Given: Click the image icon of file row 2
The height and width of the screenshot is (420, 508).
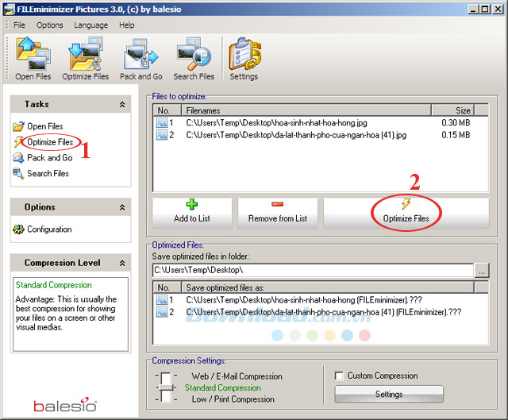Looking at the screenshot, I should click(162, 135).
